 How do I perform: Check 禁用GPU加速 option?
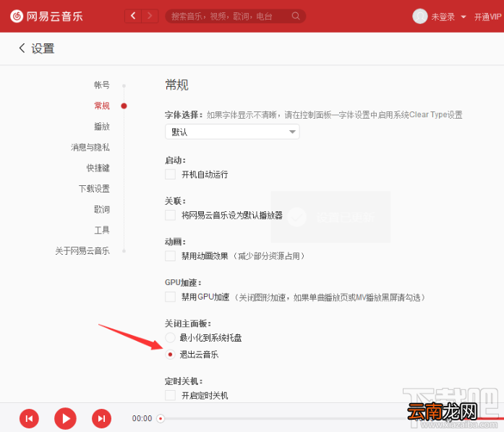click(170, 297)
